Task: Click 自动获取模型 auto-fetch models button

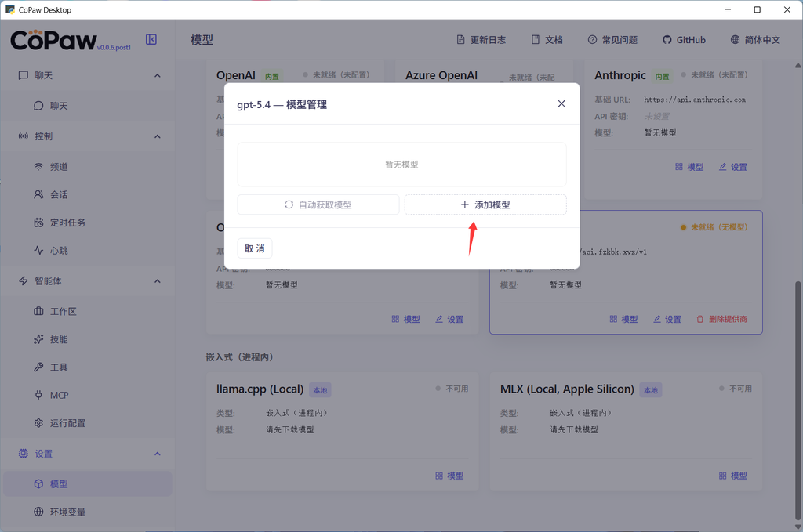Action: (318, 204)
